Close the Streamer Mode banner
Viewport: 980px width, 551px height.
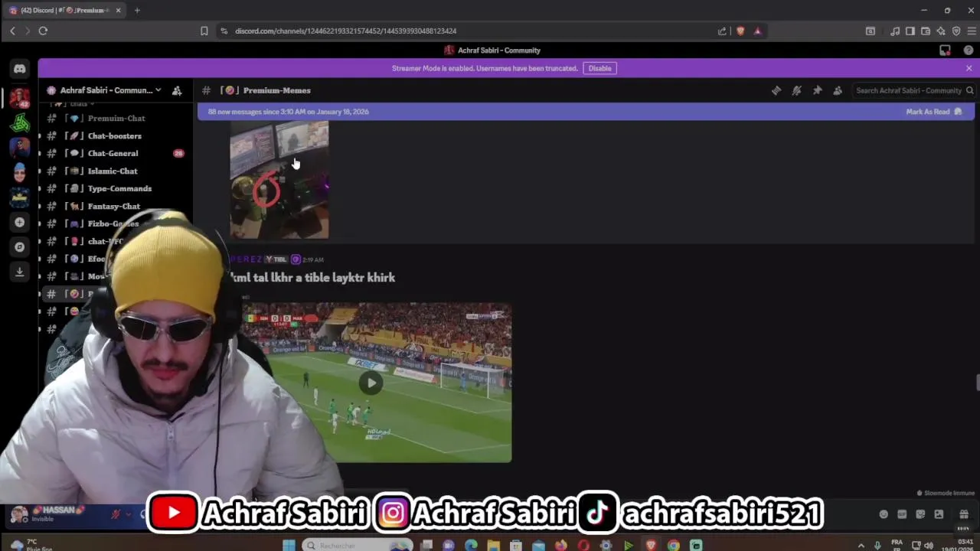969,68
